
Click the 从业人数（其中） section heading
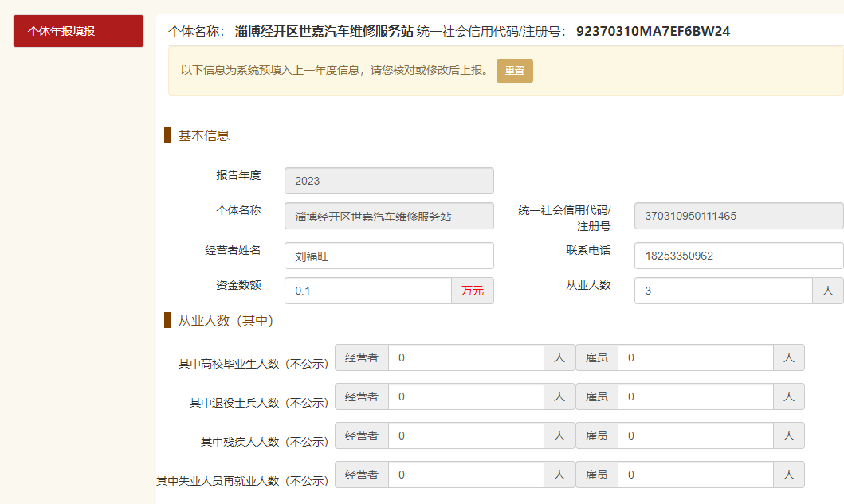(x=226, y=321)
